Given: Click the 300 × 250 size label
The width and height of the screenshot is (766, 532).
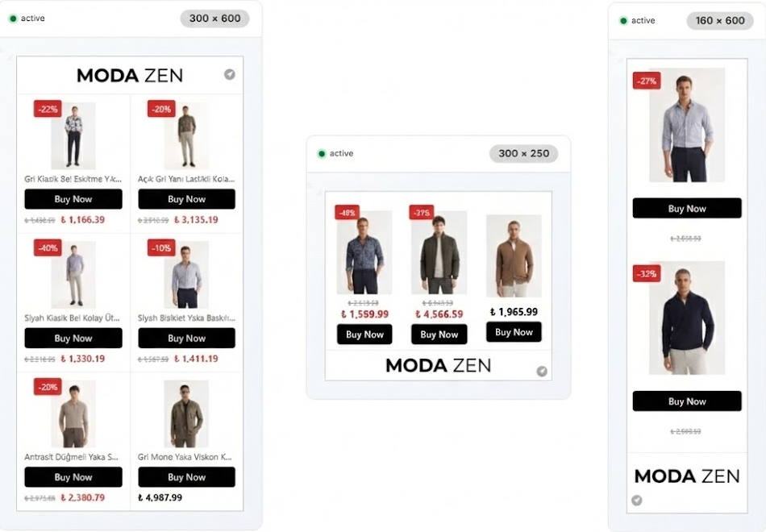Looking at the screenshot, I should pos(523,153).
